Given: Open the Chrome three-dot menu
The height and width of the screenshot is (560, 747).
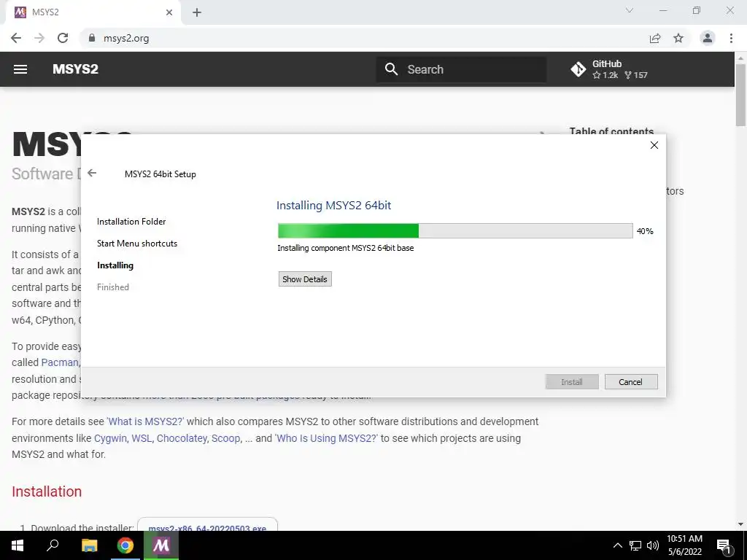Looking at the screenshot, I should point(731,38).
